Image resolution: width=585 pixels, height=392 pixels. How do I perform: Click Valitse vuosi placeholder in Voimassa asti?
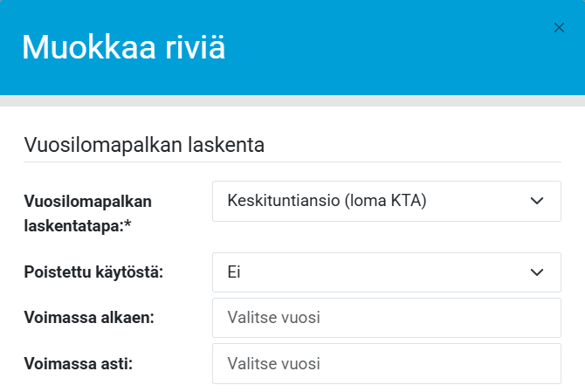[x=273, y=363]
